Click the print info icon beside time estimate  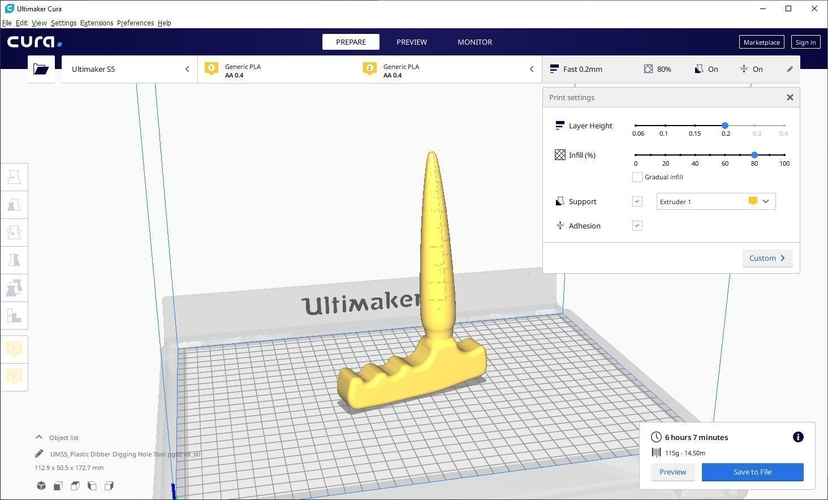(x=798, y=437)
